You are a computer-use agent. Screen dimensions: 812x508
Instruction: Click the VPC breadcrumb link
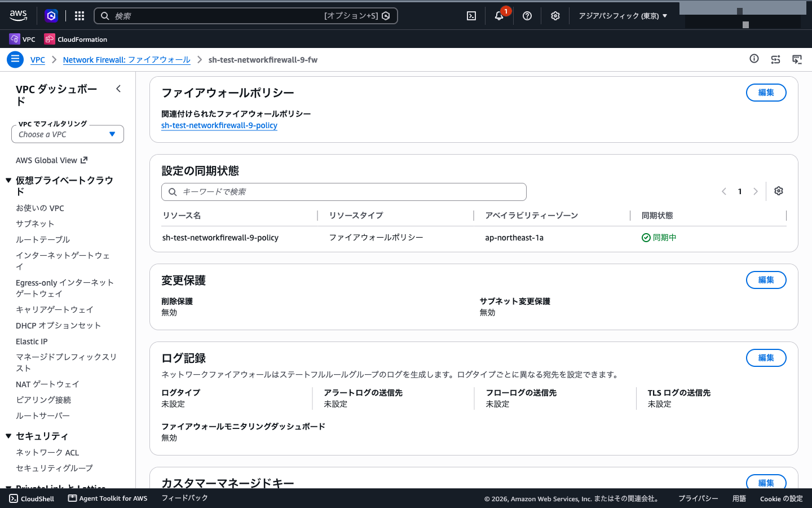(38, 60)
